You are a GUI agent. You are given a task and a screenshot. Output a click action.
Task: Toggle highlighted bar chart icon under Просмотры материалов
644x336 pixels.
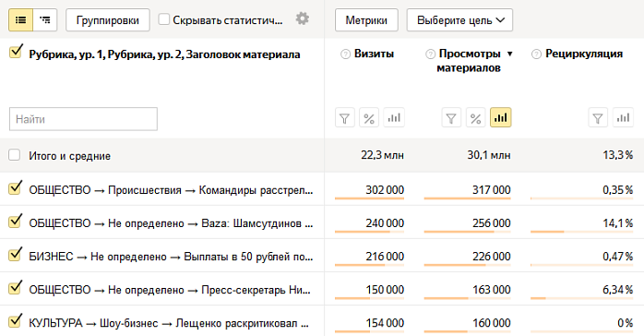501,118
